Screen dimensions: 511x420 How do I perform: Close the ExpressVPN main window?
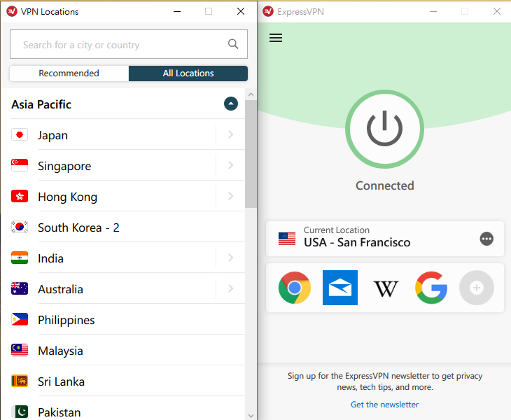tap(497, 11)
